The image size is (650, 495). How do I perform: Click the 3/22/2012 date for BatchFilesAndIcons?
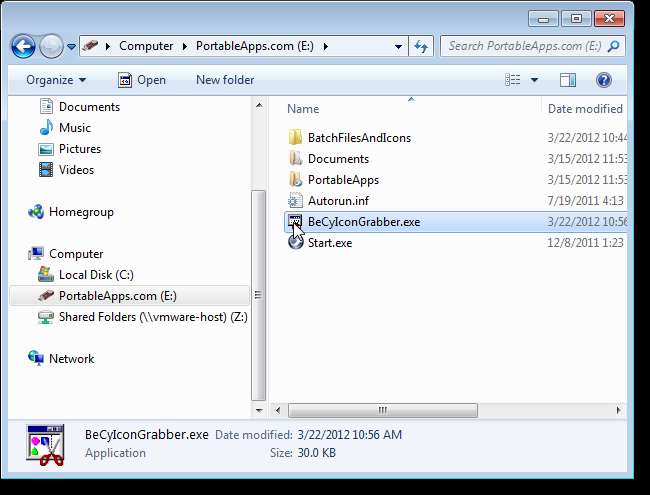(x=587, y=138)
